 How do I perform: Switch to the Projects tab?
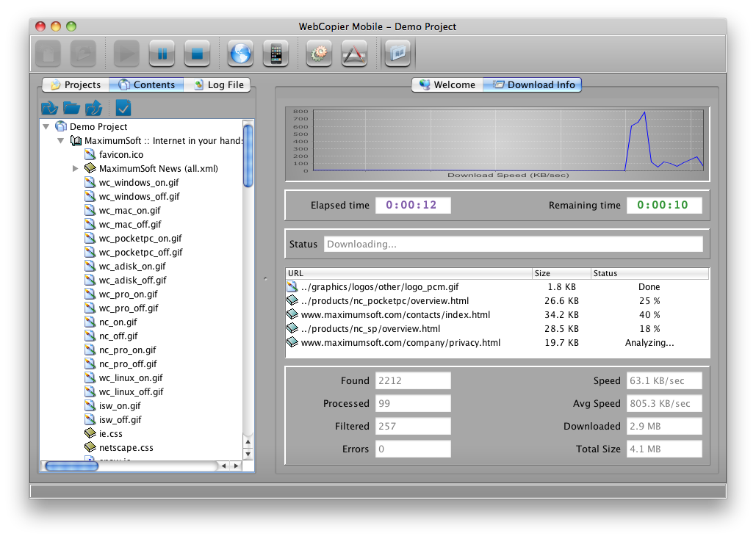[x=75, y=84]
